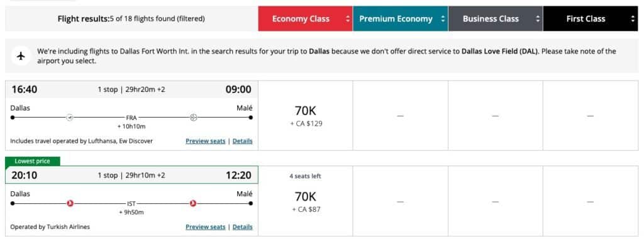The width and height of the screenshot is (644, 239).
Task: Open Preview seats for the 16:40 flight
Action: pos(206,141)
